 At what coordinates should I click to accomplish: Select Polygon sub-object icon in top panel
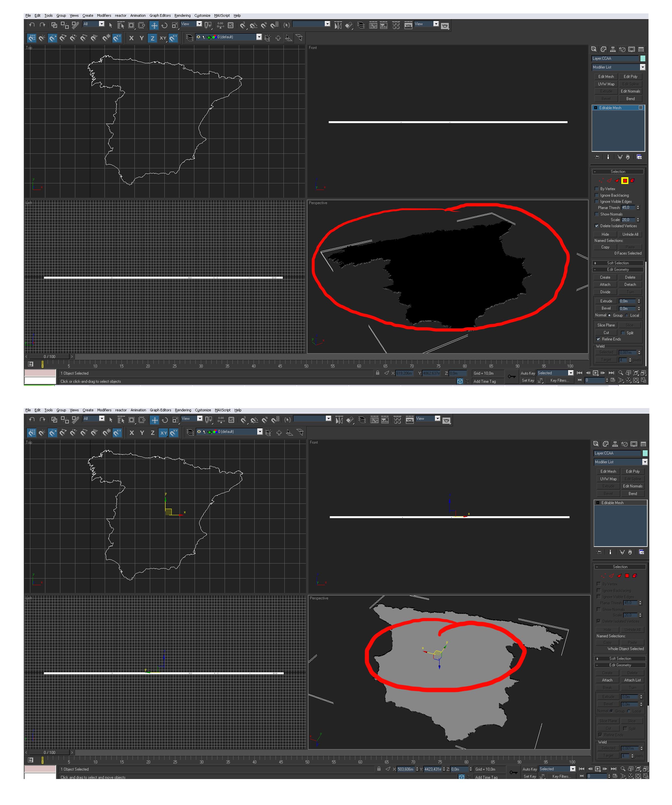(x=625, y=181)
